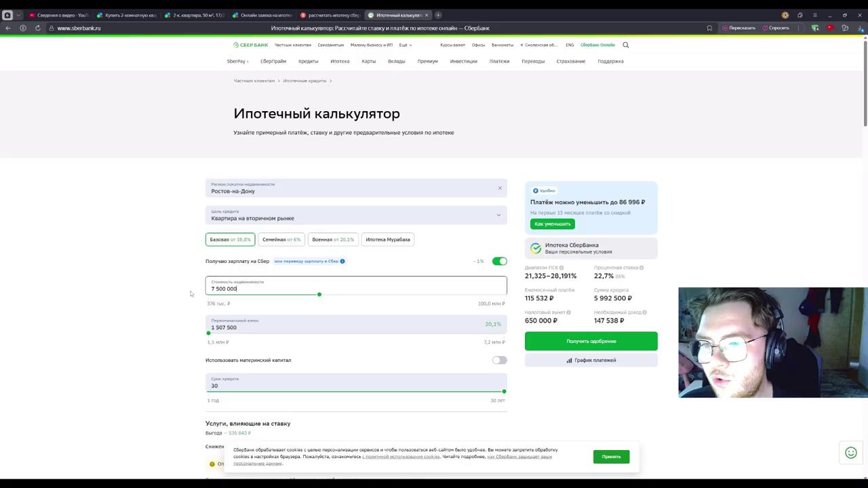
Task: Click the Удобно badge in the blue card
Action: coord(544,190)
